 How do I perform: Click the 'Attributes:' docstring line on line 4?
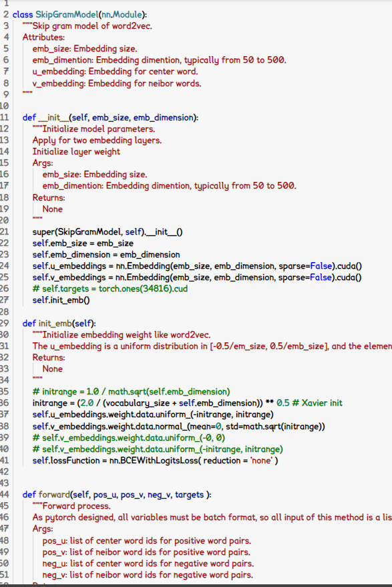click(x=43, y=37)
